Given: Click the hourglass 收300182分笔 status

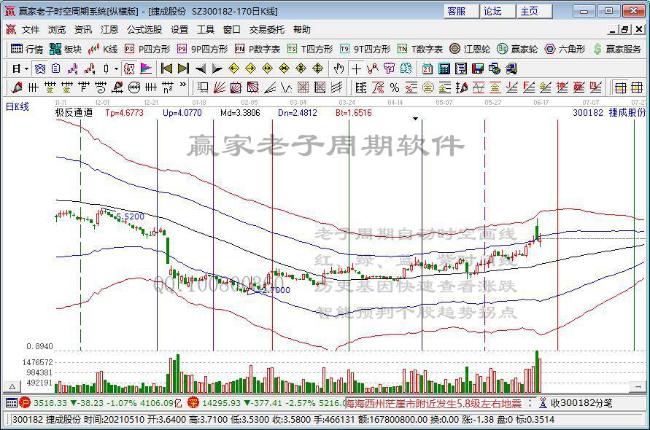Looking at the screenshot, I should pos(576,403).
